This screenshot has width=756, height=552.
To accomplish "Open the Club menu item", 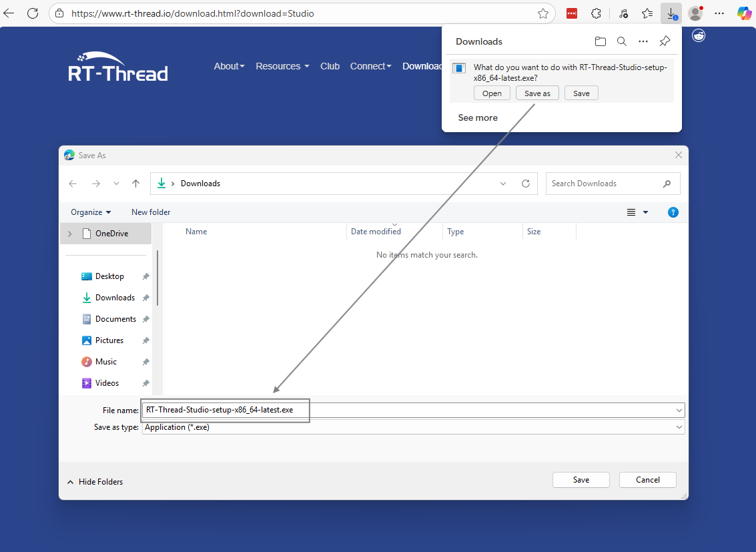I will (330, 66).
